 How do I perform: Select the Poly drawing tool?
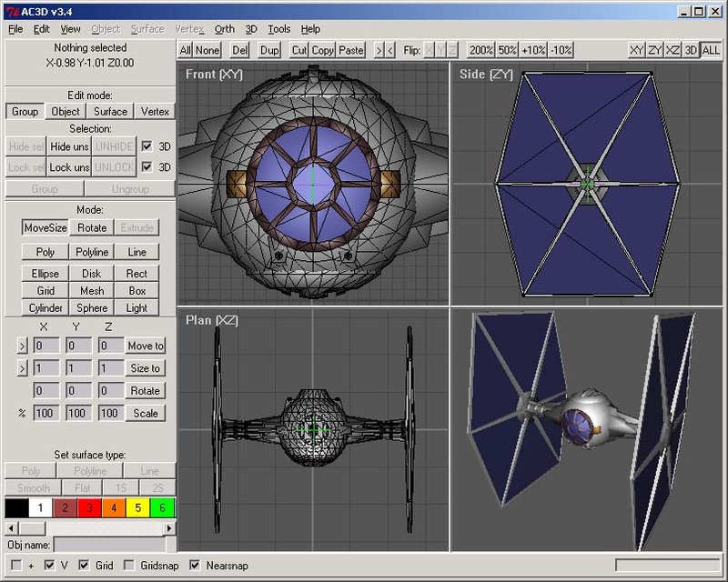[45, 252]
